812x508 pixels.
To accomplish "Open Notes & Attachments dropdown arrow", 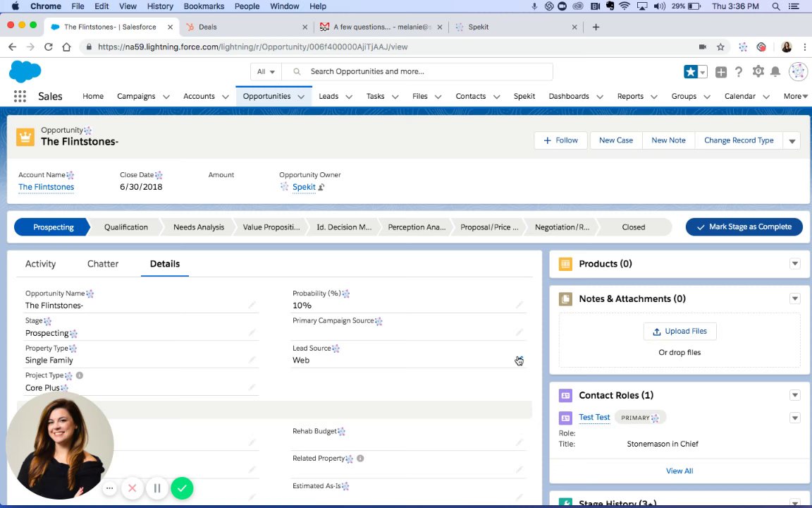I will pos(795,299).
